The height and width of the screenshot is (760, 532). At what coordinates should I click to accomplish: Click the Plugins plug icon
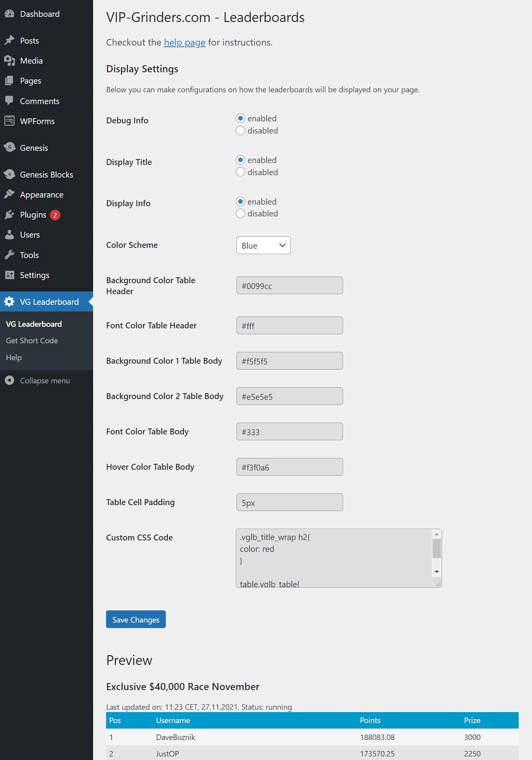pos(9,214)
